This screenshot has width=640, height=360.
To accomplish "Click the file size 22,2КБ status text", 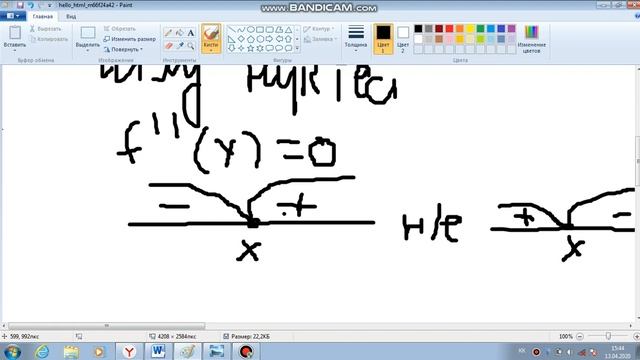I will 250,336.
